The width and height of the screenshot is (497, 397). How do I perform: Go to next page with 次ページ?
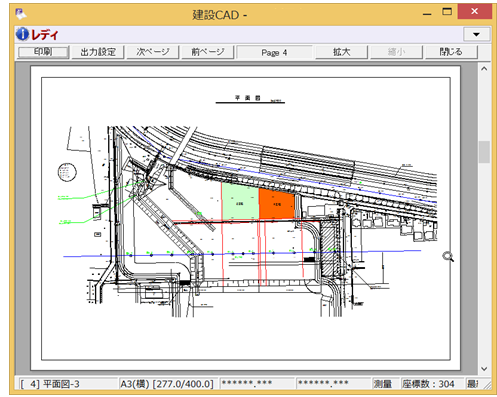point(153,52)
